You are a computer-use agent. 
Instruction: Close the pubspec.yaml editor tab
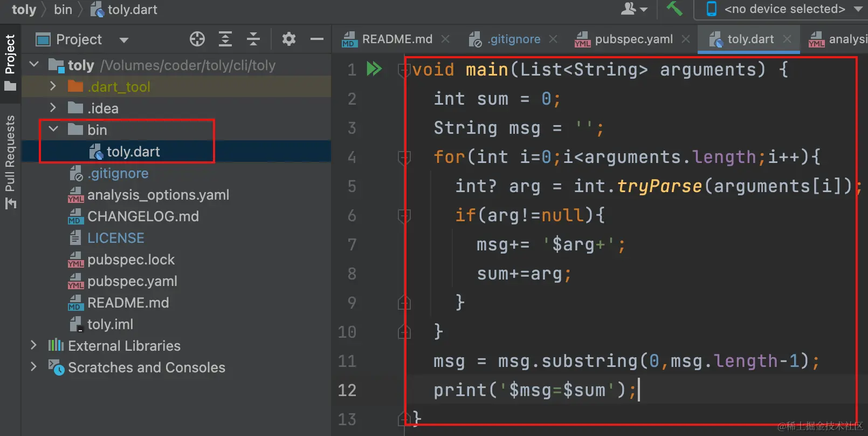686,39
